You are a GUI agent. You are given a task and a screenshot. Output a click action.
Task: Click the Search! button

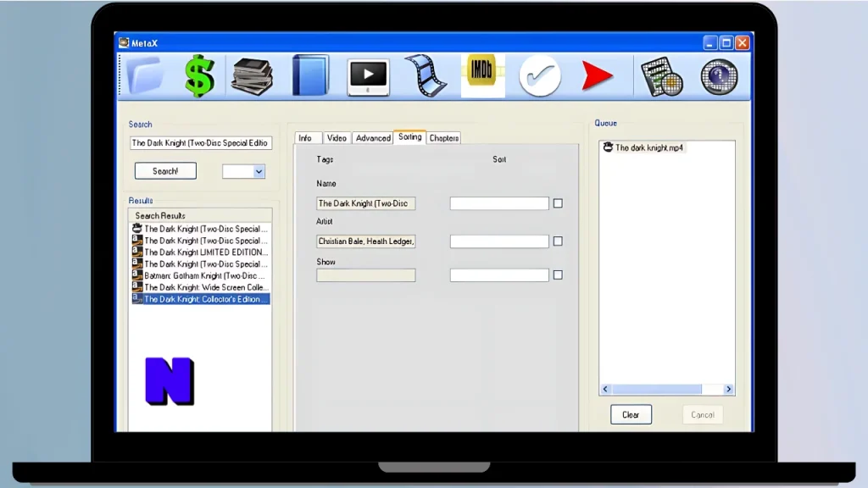[x=165, y=171]
